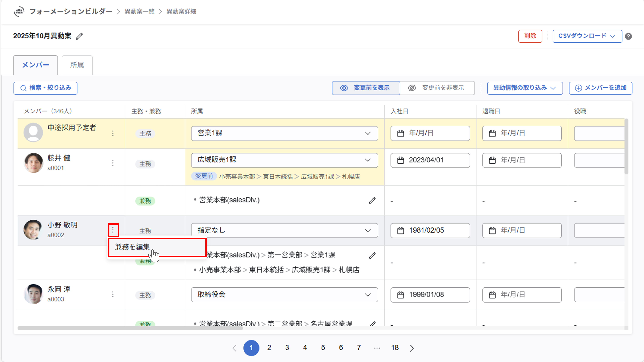Click メンバーを追加 button
This screenshot has height=362, width=644.
pyautogui.click(x=600, y=88)
